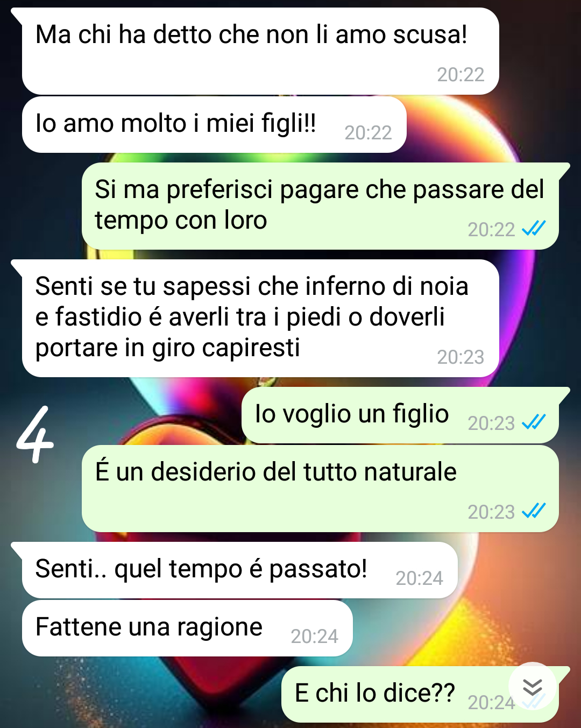581x728 pixels.
Task: Select message 'Senti se tu sapessi che inferno'
Action: pos(260,319)
